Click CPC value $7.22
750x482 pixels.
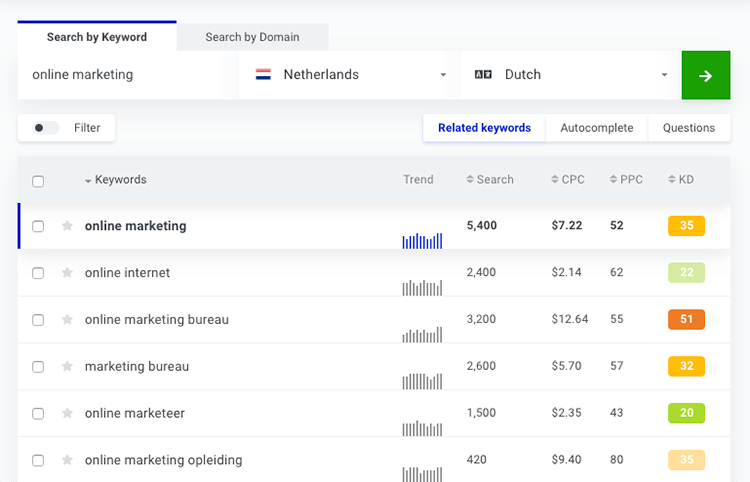tap(567, 226)
